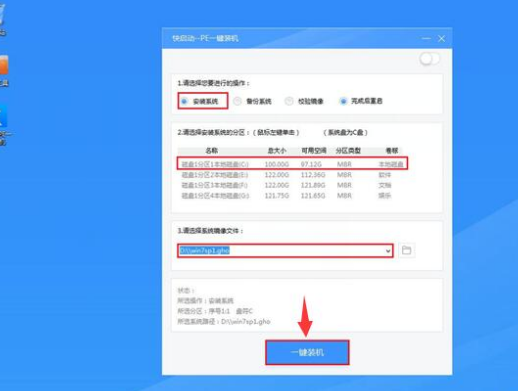Start installation with 一键装机 button
The image size is (518, 391).
pos(307,352)
